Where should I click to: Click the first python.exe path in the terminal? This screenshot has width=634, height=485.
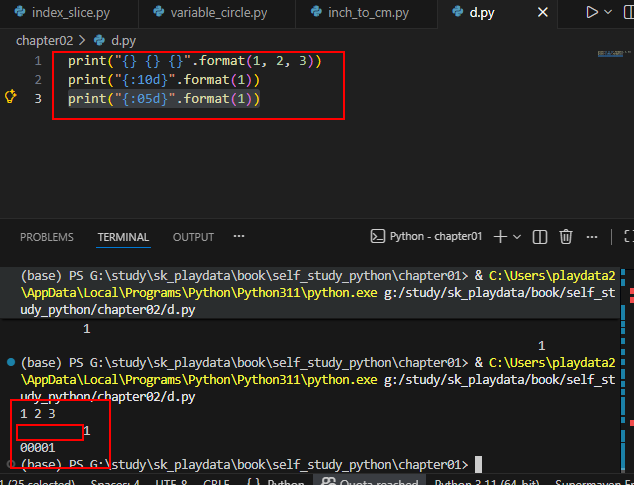pos(199,293)
